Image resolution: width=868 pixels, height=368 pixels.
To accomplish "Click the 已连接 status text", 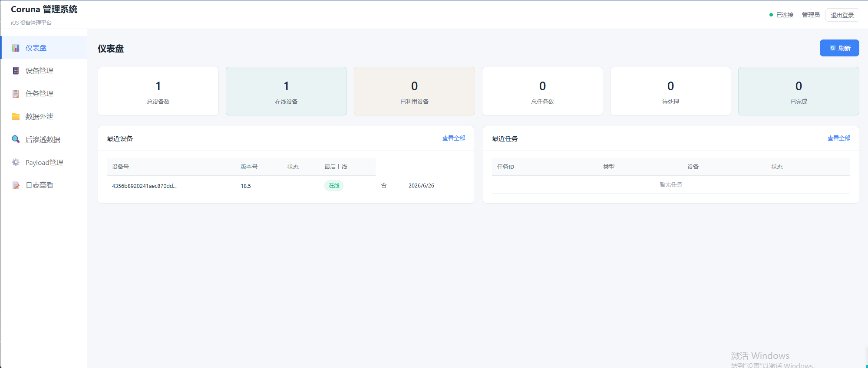I will (x=785, y=15).
